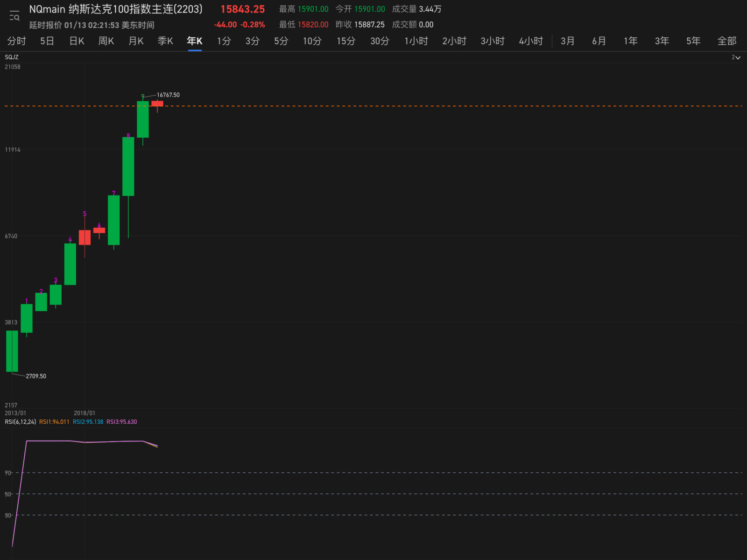Viewport: 747px width, 560px height.
Task: Open the search list icon at top left
Action: pos(14,16)
